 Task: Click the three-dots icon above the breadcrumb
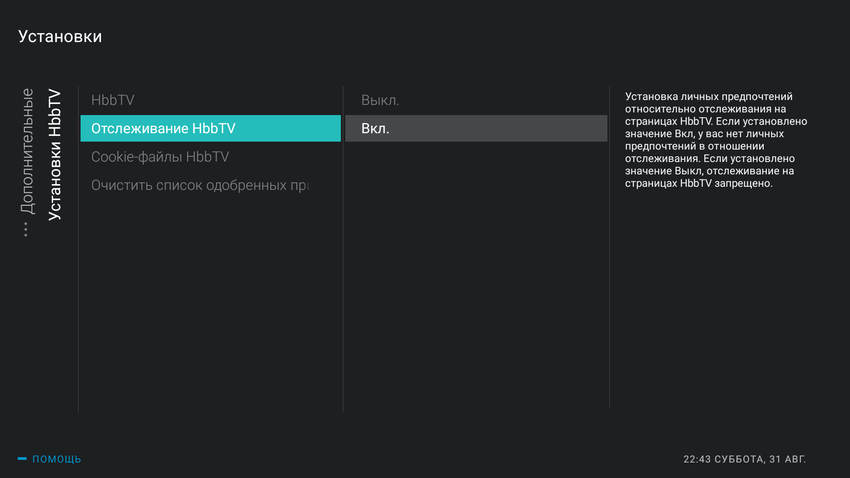[26, 229]
